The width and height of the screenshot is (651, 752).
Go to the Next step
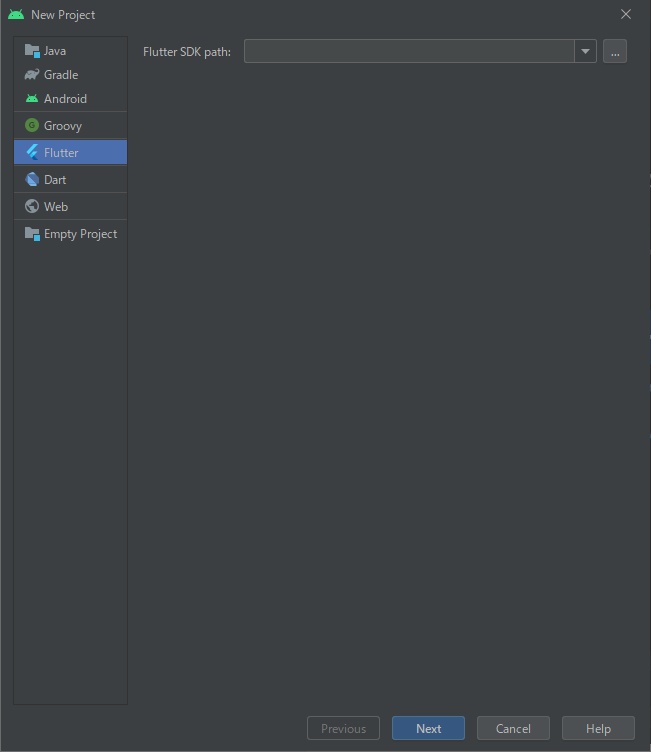tap(428, 728)
